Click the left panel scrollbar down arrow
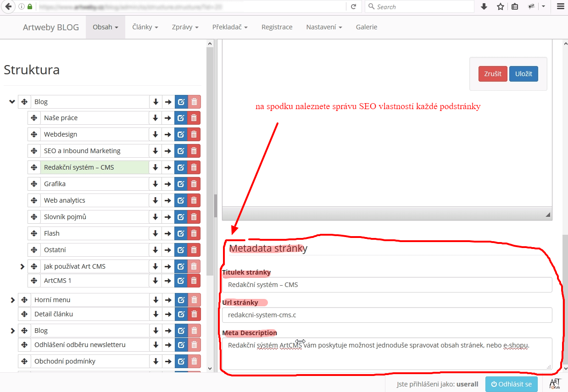 210,368
